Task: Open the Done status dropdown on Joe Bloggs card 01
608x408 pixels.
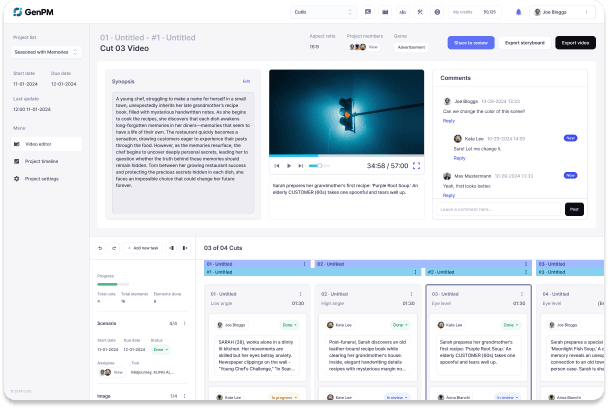Action: coord(289,325)
